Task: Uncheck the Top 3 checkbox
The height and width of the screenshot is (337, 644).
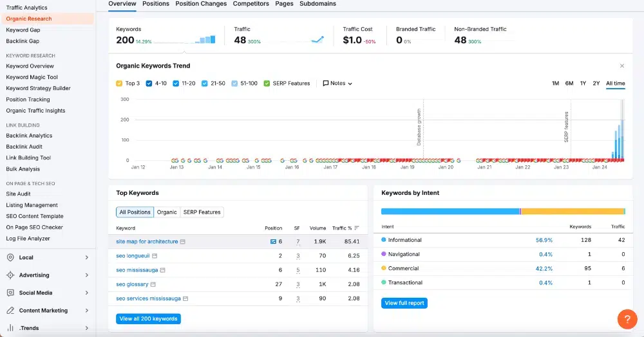Action: point(119,83)
